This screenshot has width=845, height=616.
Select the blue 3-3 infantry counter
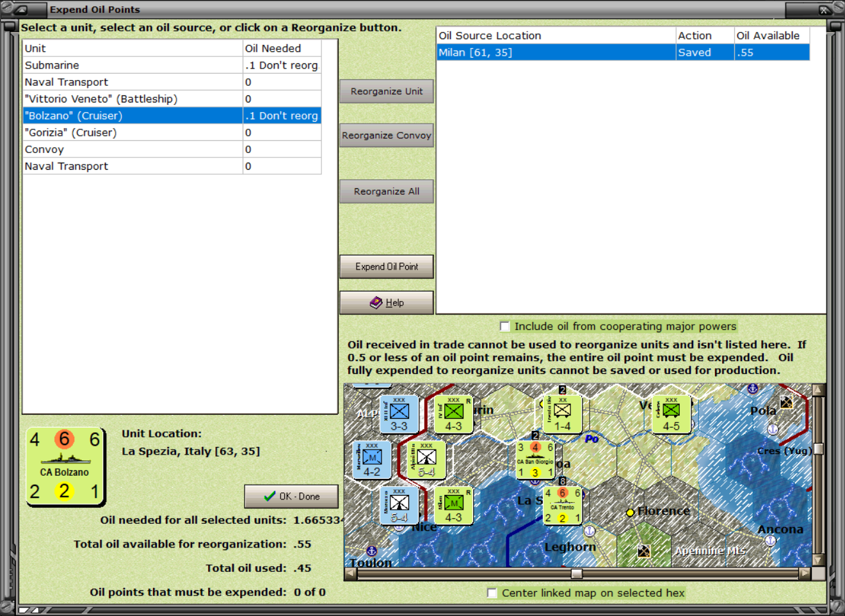(399, 414)
